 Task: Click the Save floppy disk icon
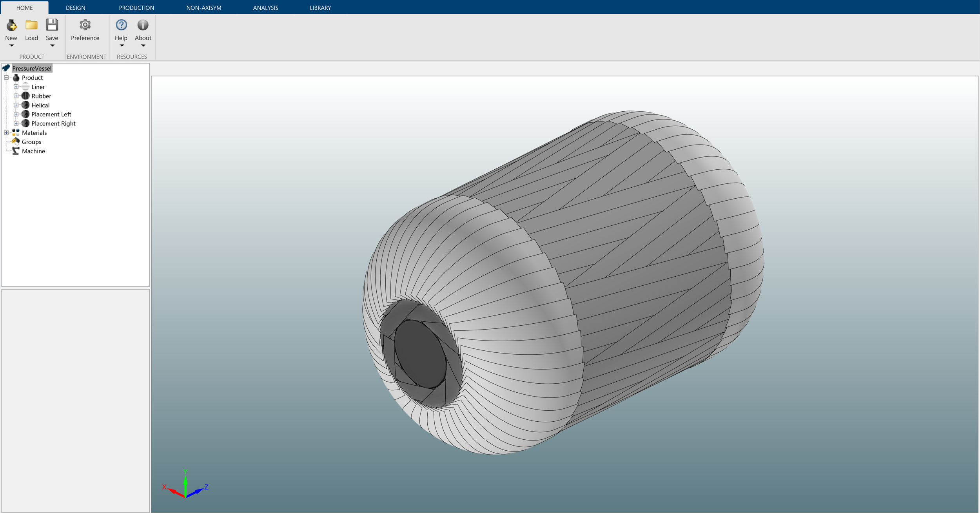point(52,25)
